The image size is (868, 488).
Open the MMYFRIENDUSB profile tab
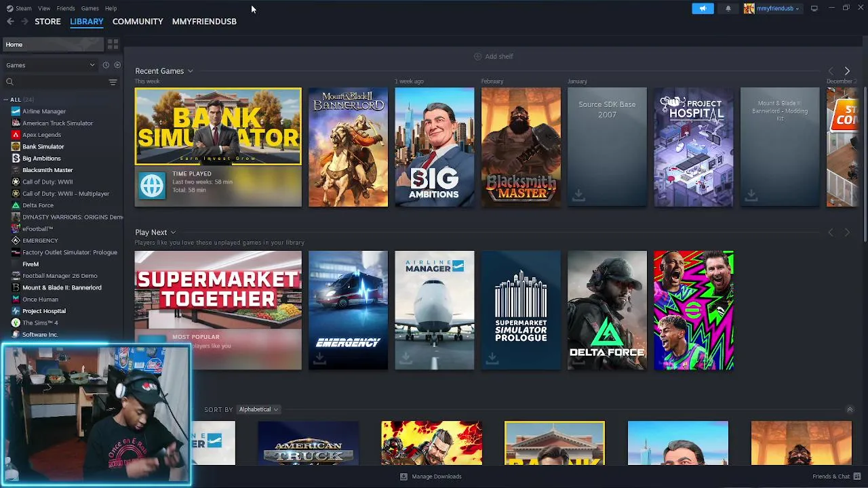point(204,22)
